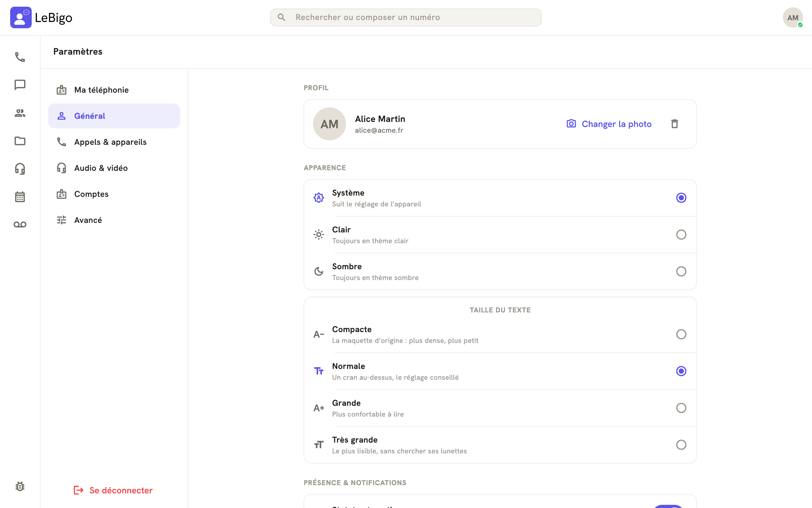This screenshot has width=812, height=508.
Task: Click the large AM profile avatar
Action: 329,124
